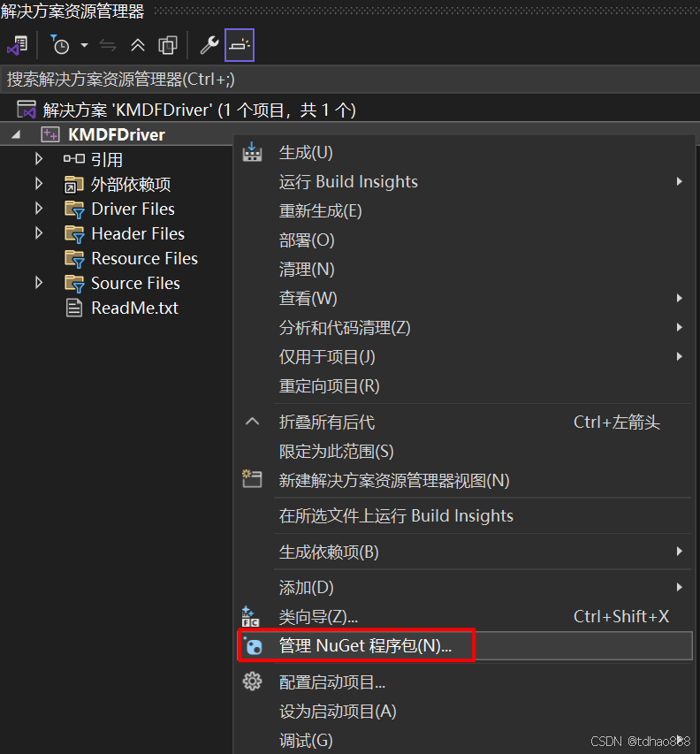Screen dimensions: 700x754
Task: Expand the Driver Files filter
Action: [39, 209]
